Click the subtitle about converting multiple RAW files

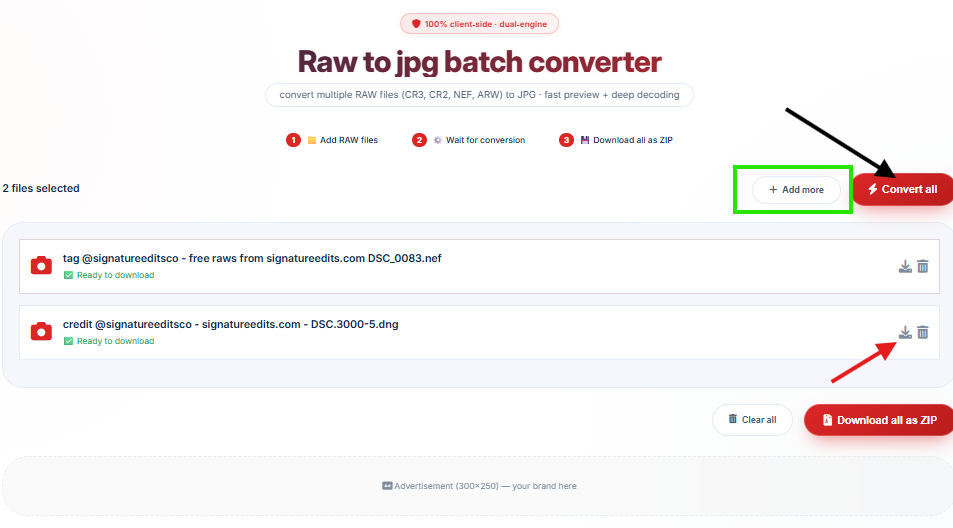click(479, 95)
